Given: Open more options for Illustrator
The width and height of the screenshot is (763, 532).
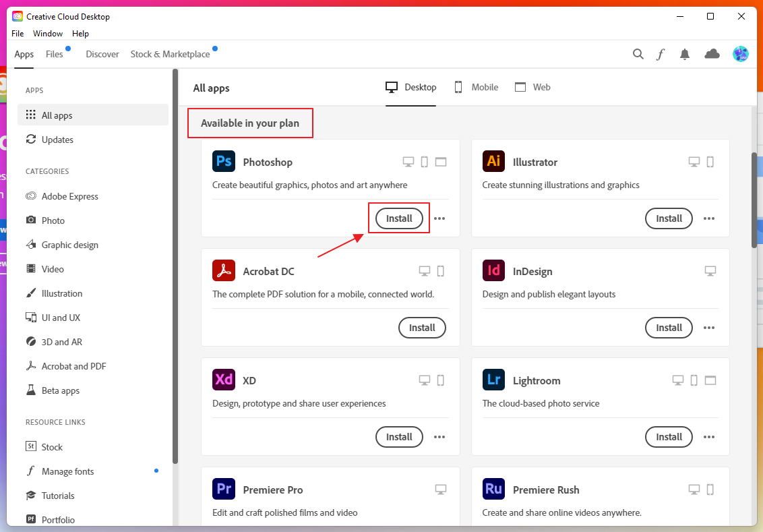Looking at the screenshot, I should [709, 218].
